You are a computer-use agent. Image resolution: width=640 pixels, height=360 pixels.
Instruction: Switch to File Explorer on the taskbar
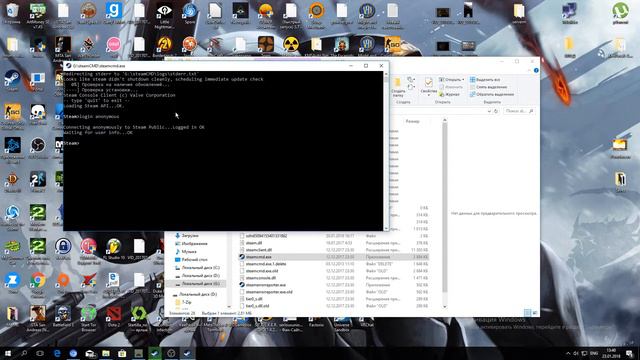pos(106,353)
